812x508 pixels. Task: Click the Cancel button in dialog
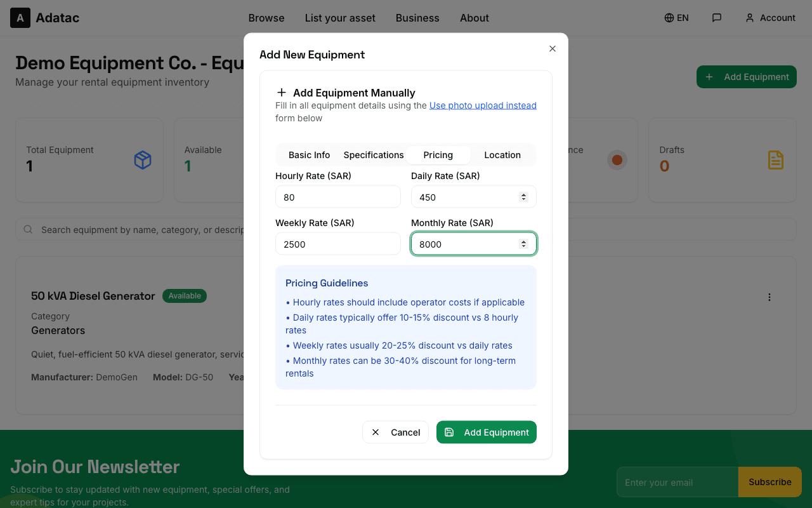tap(395, 432)
